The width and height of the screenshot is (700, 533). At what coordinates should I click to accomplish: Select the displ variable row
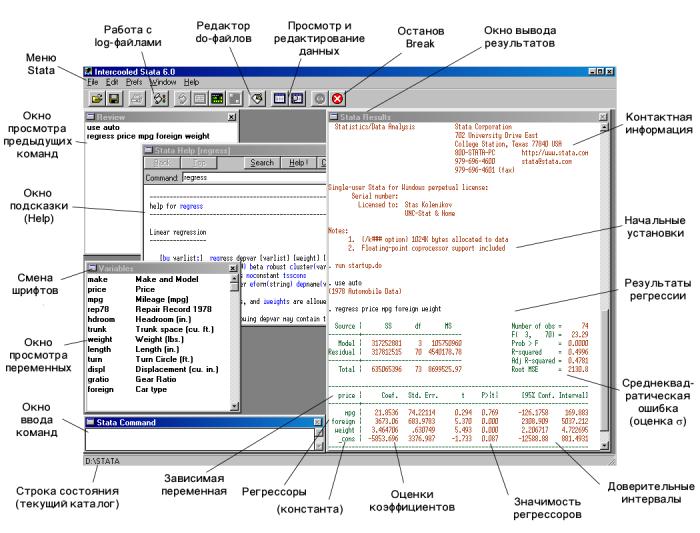(x=158, y=370)
